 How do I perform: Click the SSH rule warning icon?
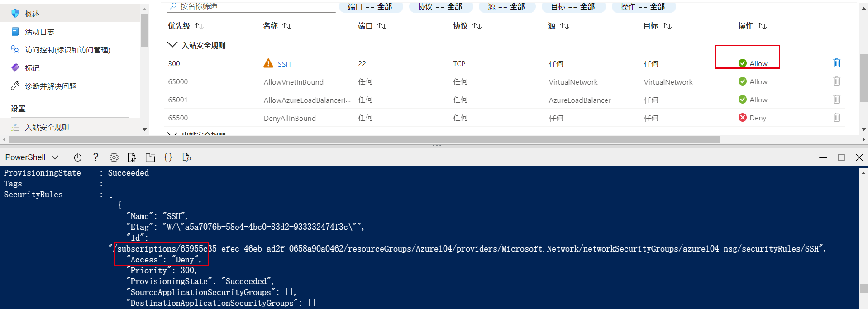tap(268, 63)
